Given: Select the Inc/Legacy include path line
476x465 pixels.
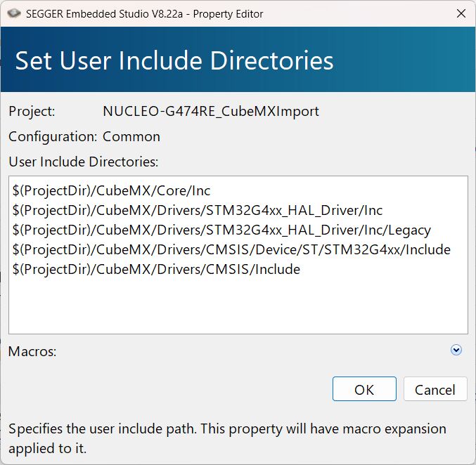Looking at the screenshot, I should (221, 230).
